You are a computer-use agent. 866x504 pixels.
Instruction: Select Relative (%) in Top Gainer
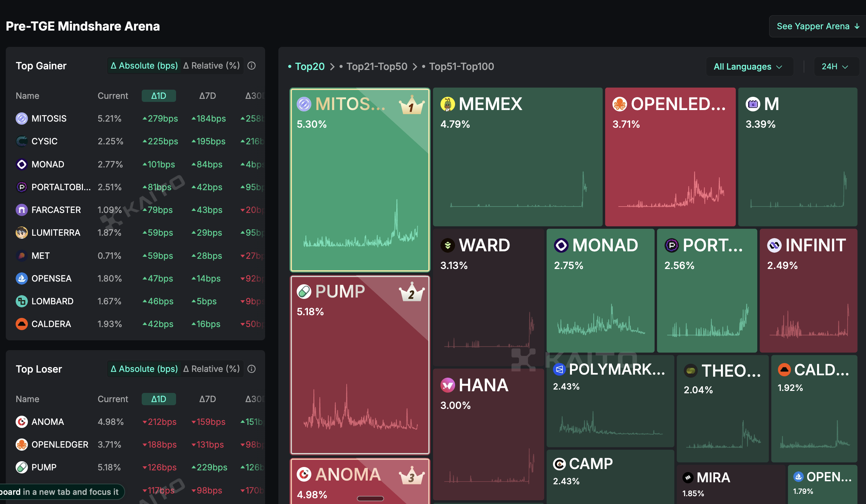pyautogui.click(x=212, y=66)
